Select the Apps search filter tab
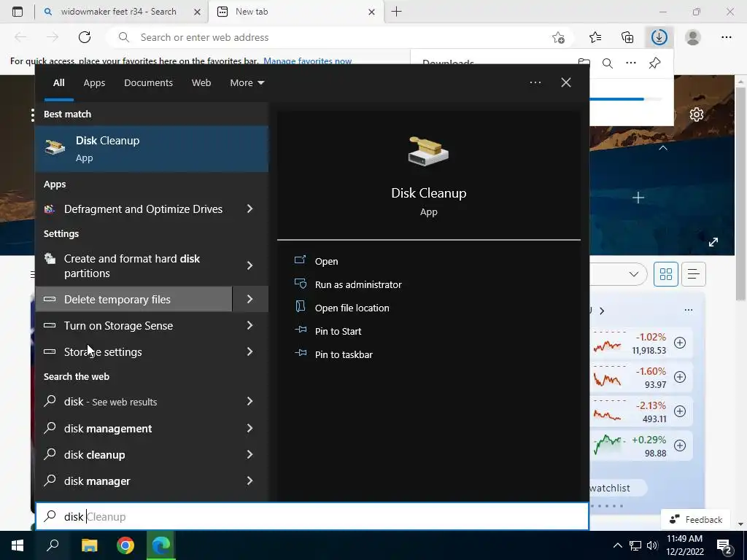Image resolution: width=747 pixels, height=560 pixels. click(94, 83)
